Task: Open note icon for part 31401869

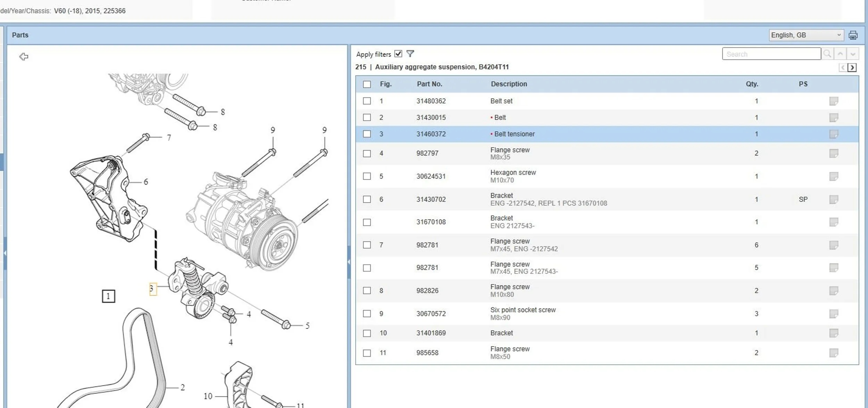Action: pos(834,333)
